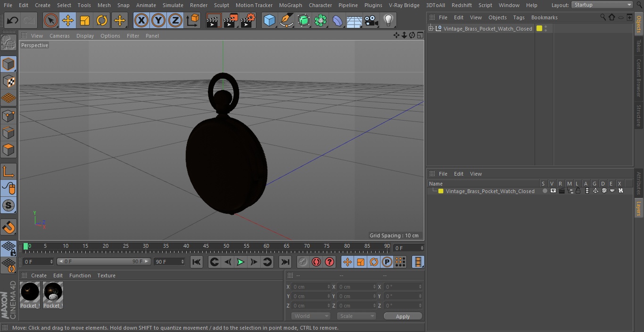
Task: Open Object Manager Tags menu
Action: [x=519, y=17]
